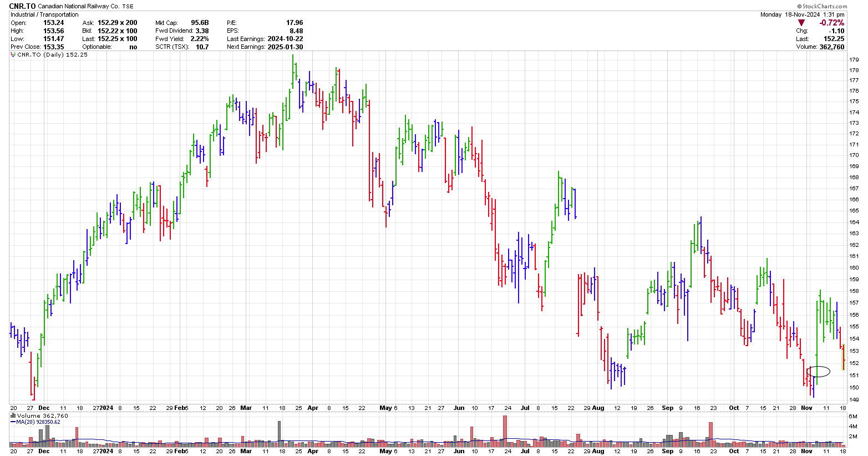Click the Chg value -1.10
868x456 pixels.
[836, 31]
